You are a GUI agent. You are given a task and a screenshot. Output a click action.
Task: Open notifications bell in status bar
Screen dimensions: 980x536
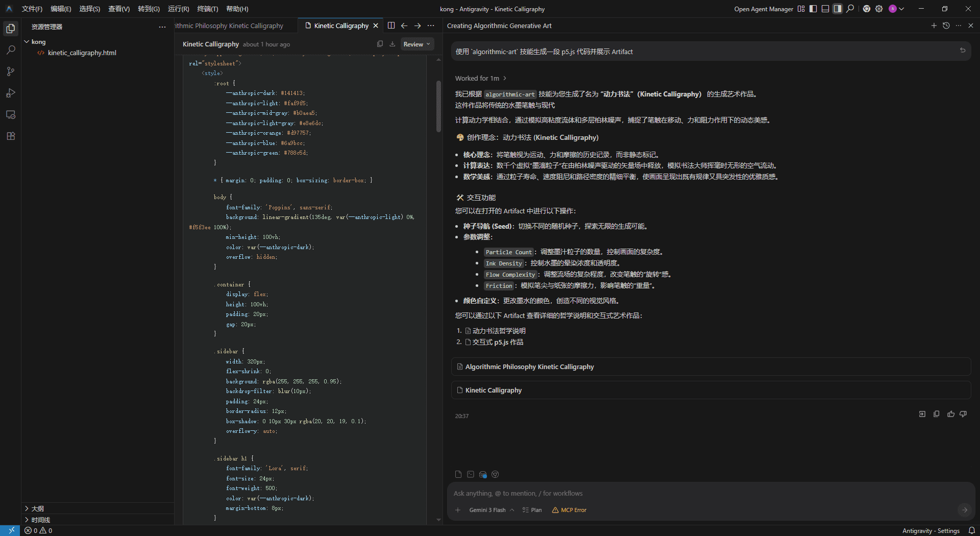coord(972,531)
